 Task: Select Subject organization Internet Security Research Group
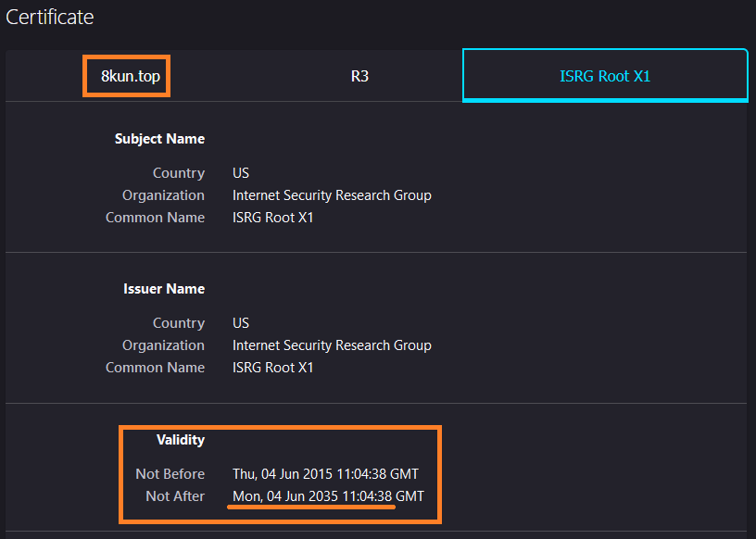click(x=332, y=195)
